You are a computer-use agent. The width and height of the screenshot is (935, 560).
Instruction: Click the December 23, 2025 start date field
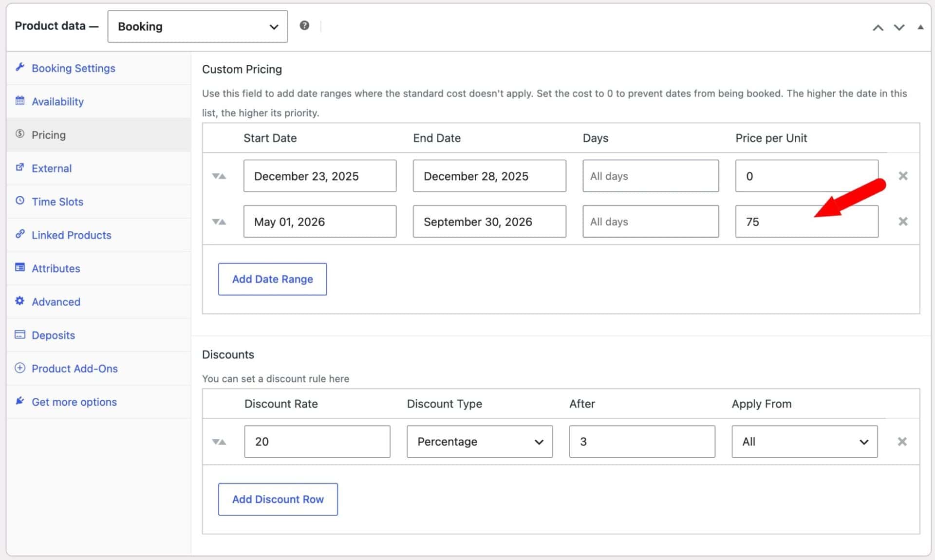click(x=320, y=176)
